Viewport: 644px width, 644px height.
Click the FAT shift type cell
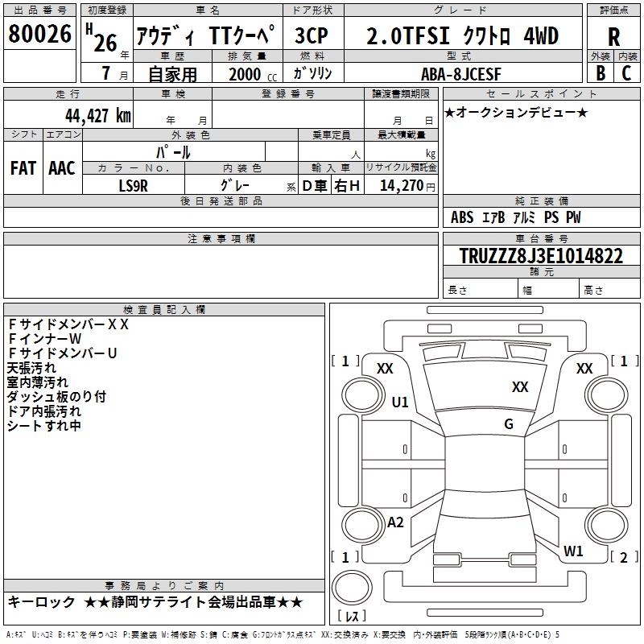pyautogui.click(x=23, y=168)
